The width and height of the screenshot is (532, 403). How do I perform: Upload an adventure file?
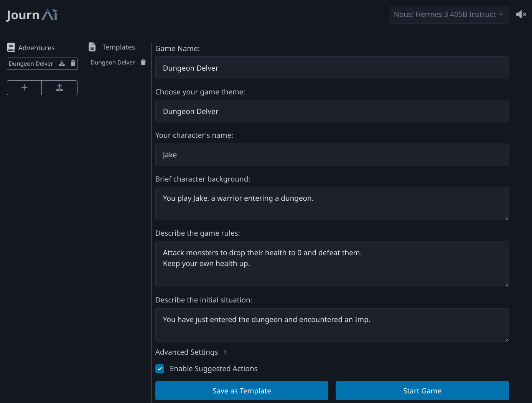click(59, 88)
